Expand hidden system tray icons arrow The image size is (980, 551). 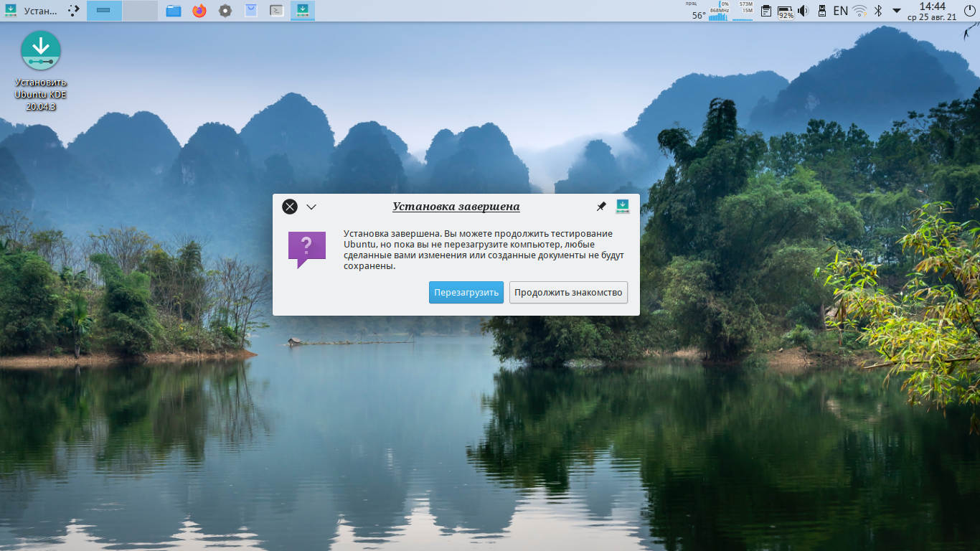(x=897, y=11)
